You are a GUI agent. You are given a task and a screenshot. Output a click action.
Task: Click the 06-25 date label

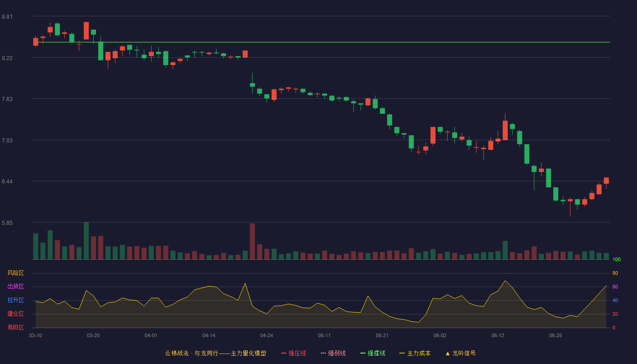coord(556,335)
